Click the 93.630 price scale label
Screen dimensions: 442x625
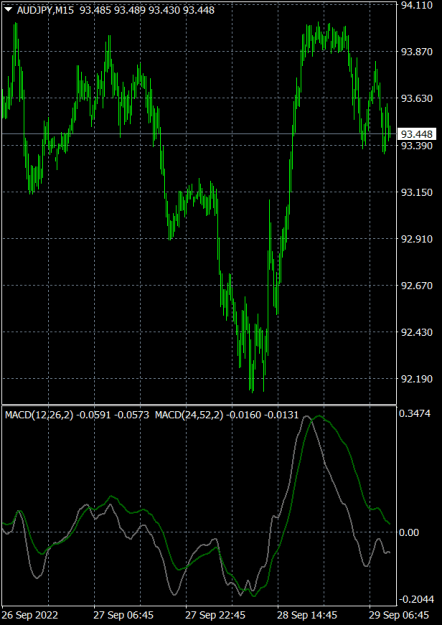click(x=417, y=98)
